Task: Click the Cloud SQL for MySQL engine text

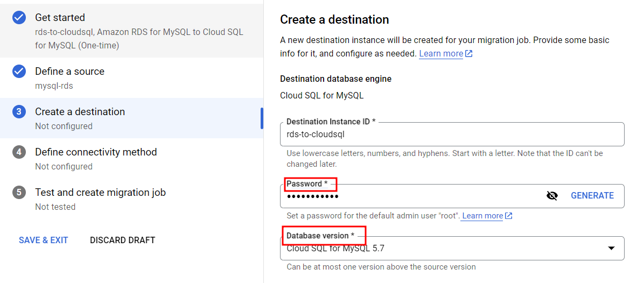Action: point(322,96)
